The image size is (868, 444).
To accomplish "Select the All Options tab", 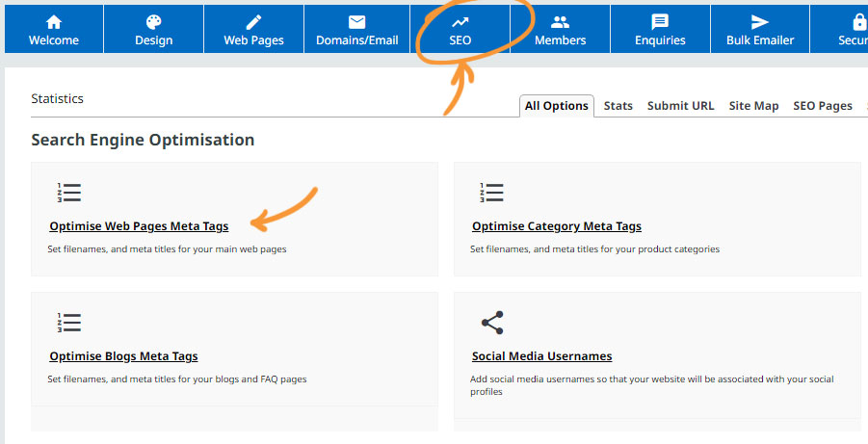I will point(556,106).
